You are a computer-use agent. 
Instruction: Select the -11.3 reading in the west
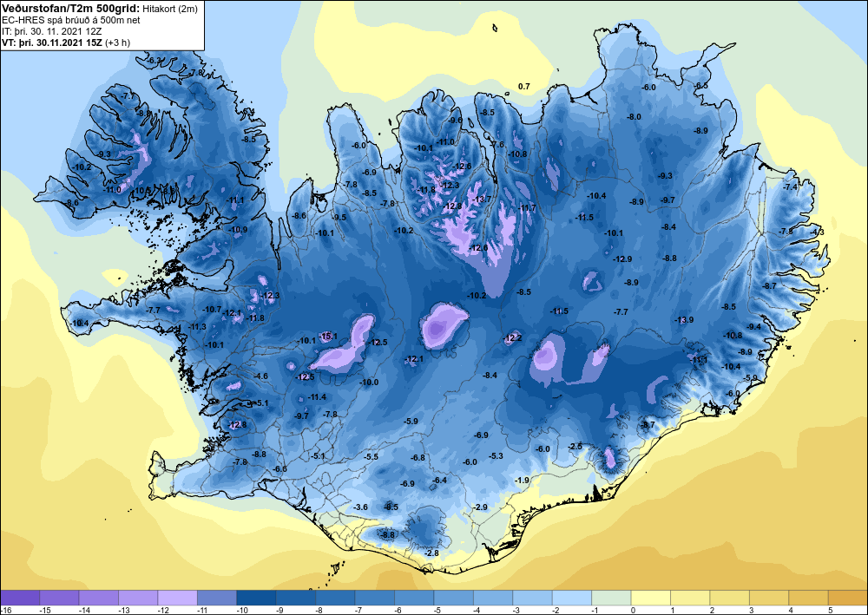point(197,327)
